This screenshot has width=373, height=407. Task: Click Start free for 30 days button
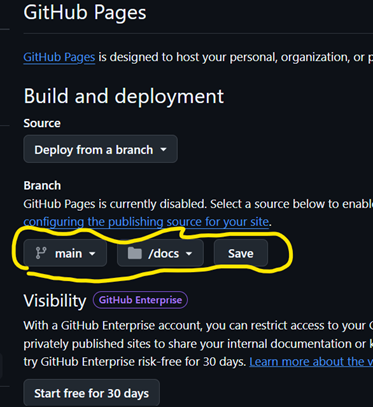pos(92,393)
